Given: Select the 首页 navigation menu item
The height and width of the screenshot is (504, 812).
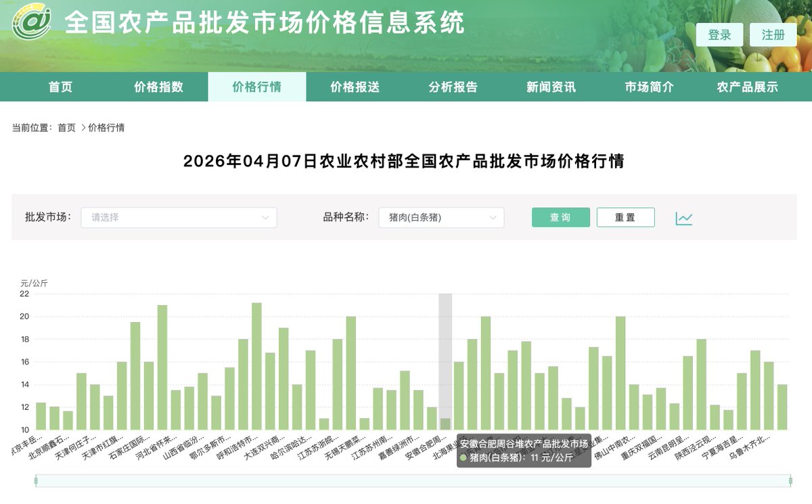Looking at the screenshot, I should click(x=61, y=87).
